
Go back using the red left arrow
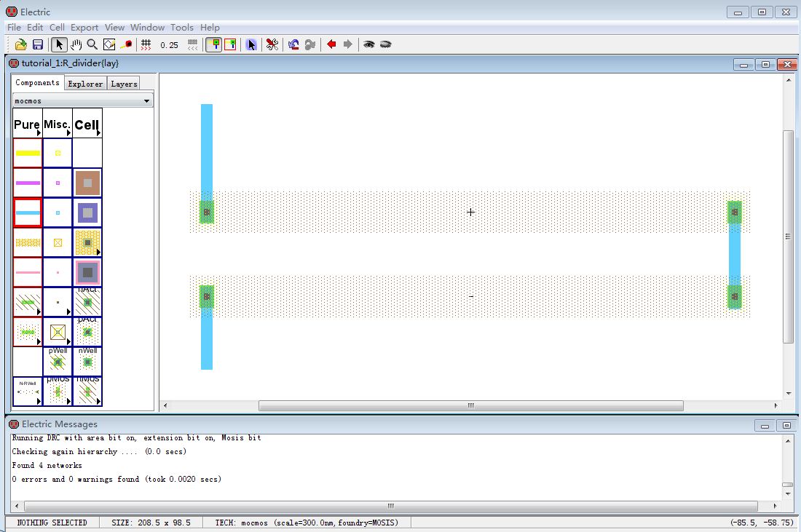point(331,44)
